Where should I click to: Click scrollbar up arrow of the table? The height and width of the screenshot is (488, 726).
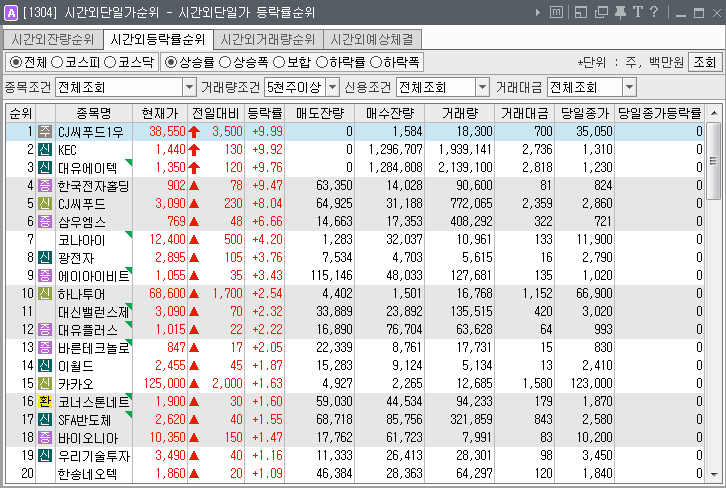pos(714,113)
